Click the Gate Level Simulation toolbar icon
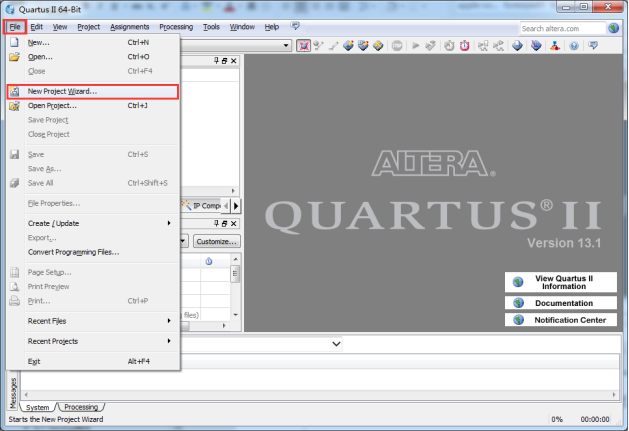Image resolution: width=629 pixels, height=431 pixels. (499, 46)
